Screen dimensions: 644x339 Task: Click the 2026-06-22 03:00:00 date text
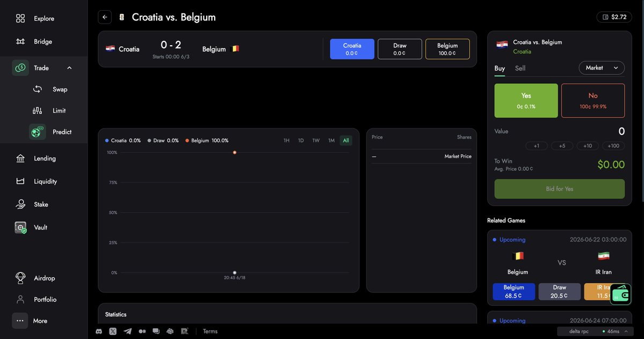click(598, 240)
